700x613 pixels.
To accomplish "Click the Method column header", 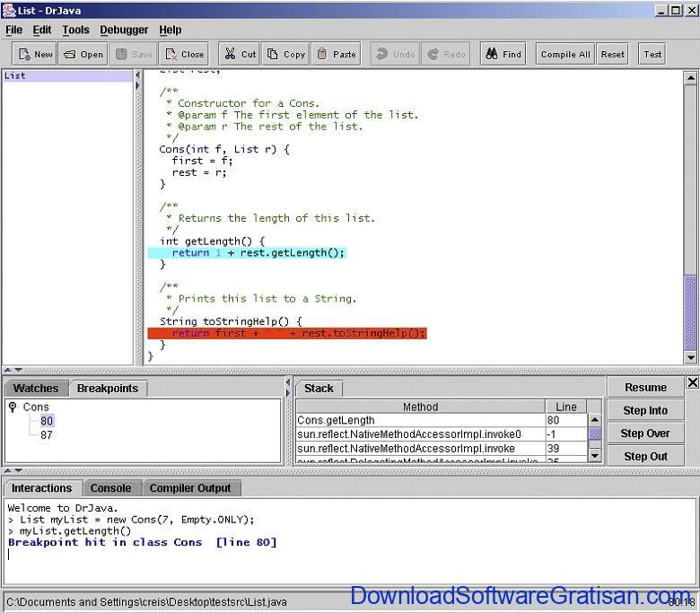I will pos(421,407).
